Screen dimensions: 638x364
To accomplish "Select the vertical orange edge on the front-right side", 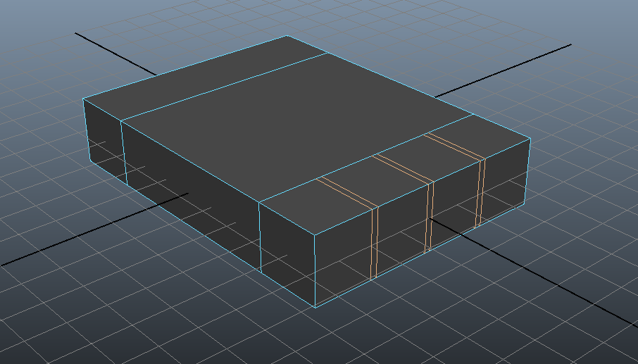I will click(373, 243).
